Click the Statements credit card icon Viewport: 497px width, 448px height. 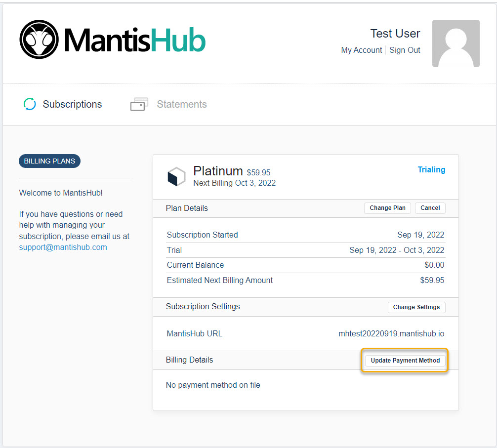click(x=139, y=104)
